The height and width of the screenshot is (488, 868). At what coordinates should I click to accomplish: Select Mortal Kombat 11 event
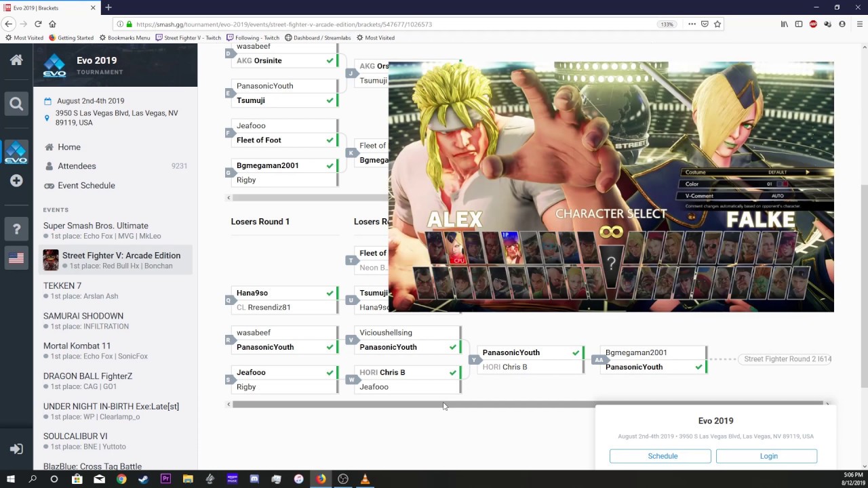[77, 346]
